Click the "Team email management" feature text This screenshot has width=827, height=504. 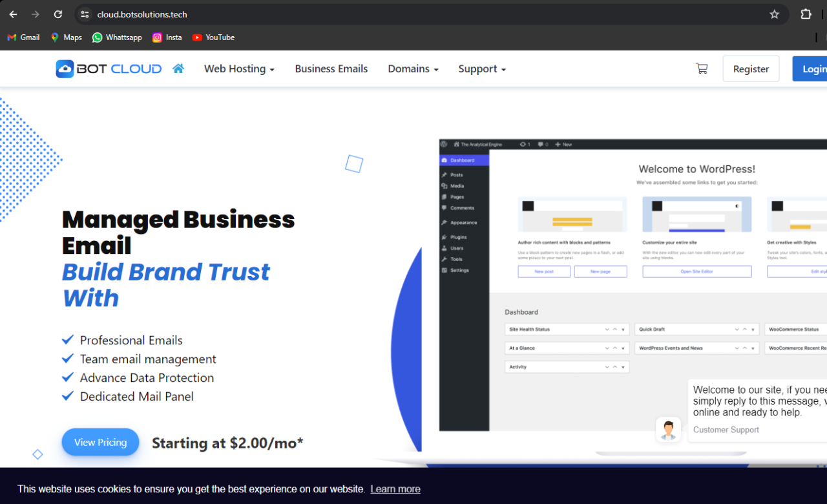148,359
